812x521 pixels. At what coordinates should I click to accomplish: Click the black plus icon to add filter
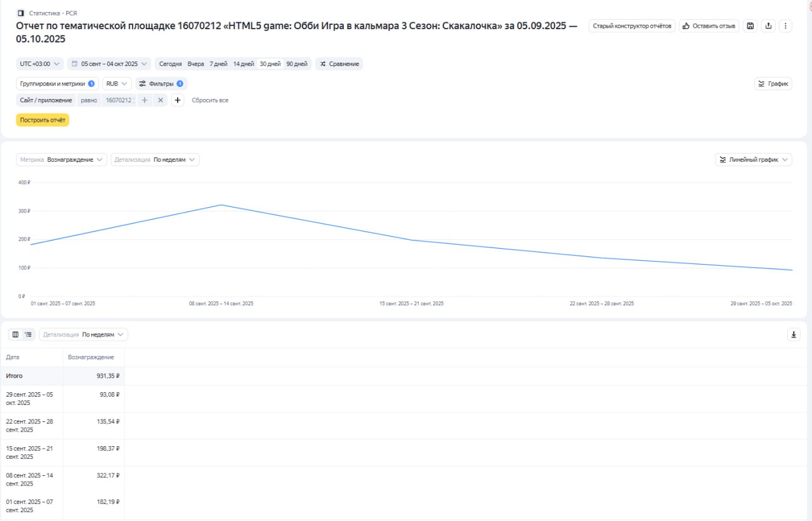click(178, 100)
